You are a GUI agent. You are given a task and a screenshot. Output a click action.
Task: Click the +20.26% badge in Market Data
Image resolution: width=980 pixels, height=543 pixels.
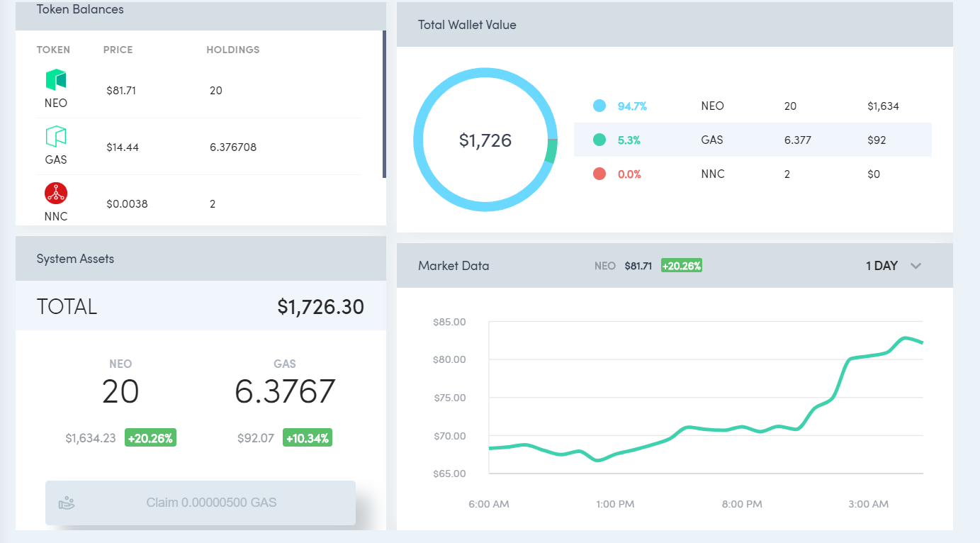pos(682,266)
